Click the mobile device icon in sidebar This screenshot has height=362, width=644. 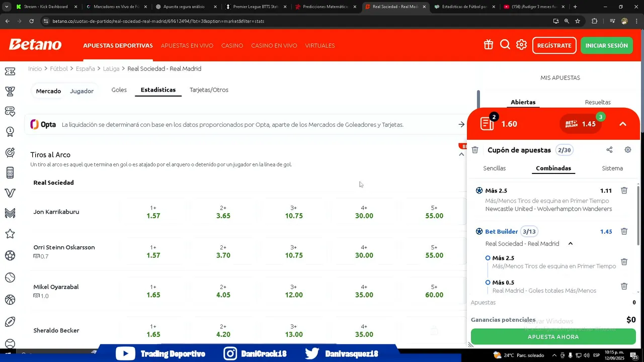click(x=10, y=172)
